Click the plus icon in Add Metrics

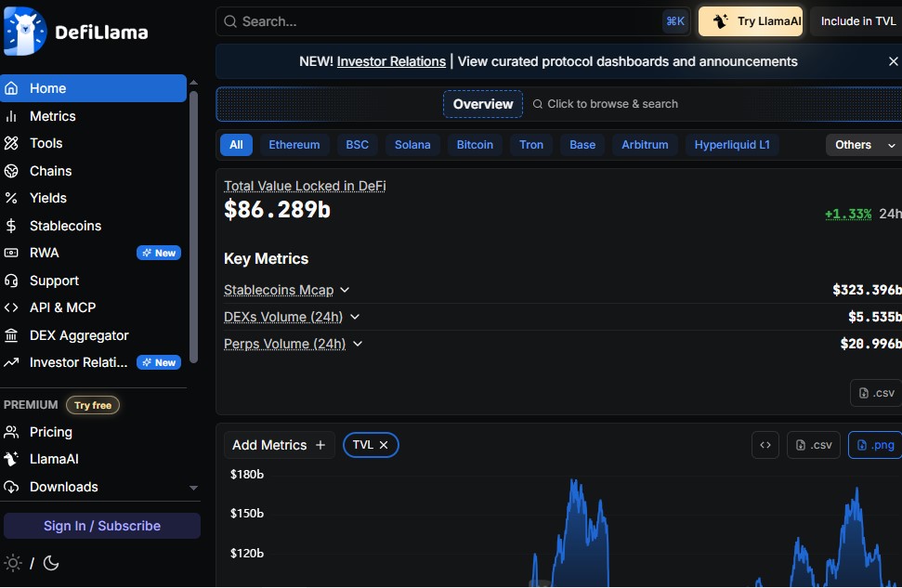[320, 445]
